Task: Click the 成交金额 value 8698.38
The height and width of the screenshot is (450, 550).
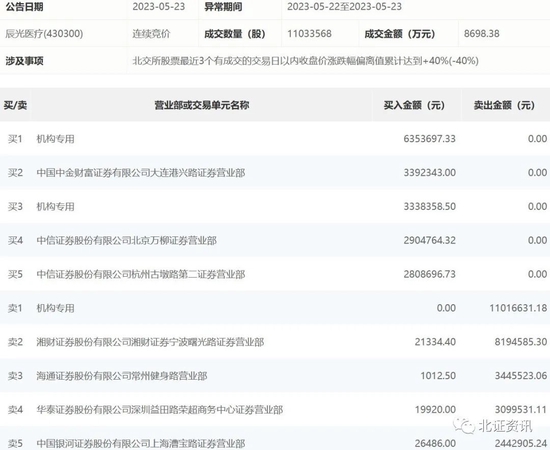Action: (482, 34)
